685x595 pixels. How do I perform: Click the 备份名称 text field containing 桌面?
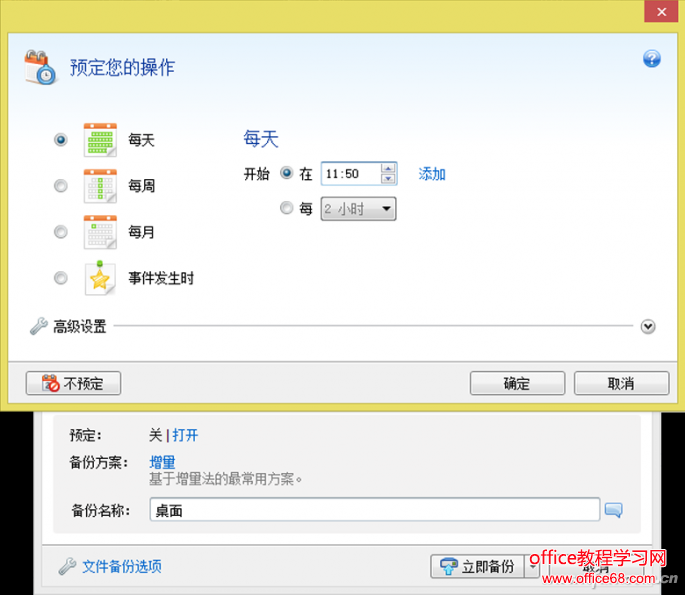point(374,509)
